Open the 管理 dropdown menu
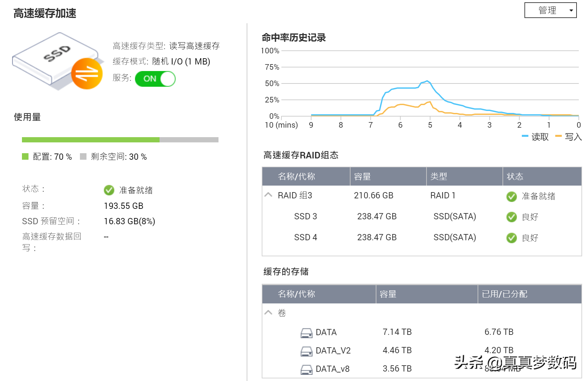The height and width of the screenshot is (381, 588). (550, 10)
